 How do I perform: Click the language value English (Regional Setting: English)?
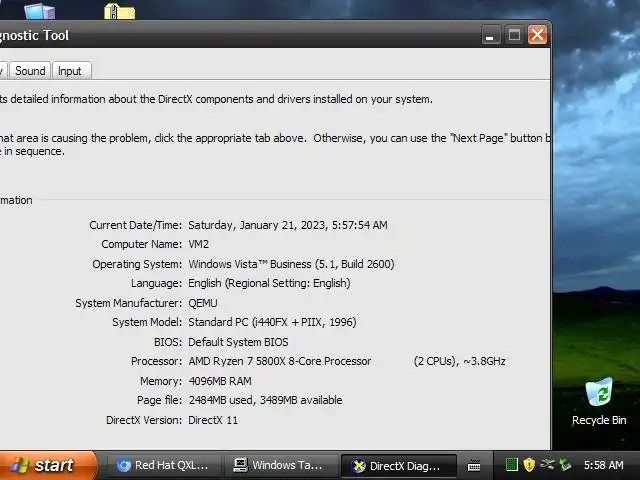tap(269, 283)
